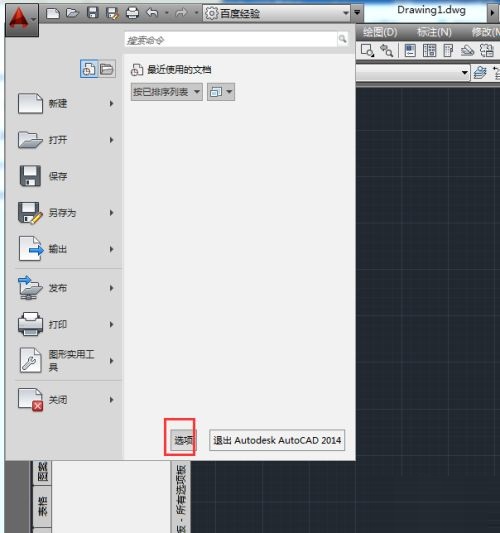Select 发布 menu entry
Viewport: 500px width, 533px height.
[x=66, y=288]
